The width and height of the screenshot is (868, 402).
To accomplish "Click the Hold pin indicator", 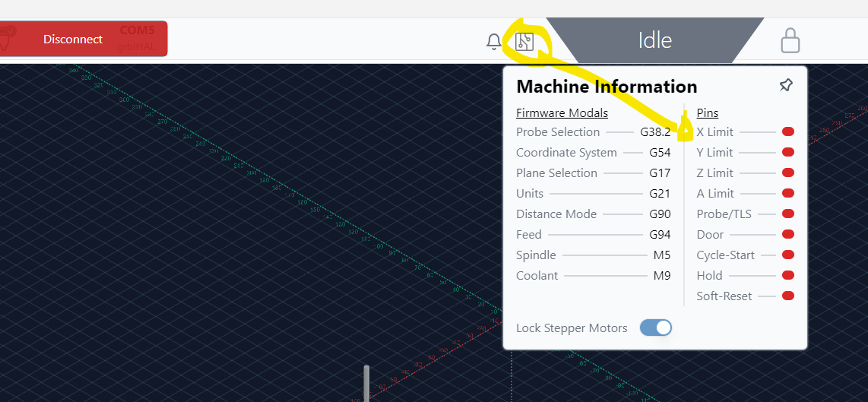I will tap(788, 276).
